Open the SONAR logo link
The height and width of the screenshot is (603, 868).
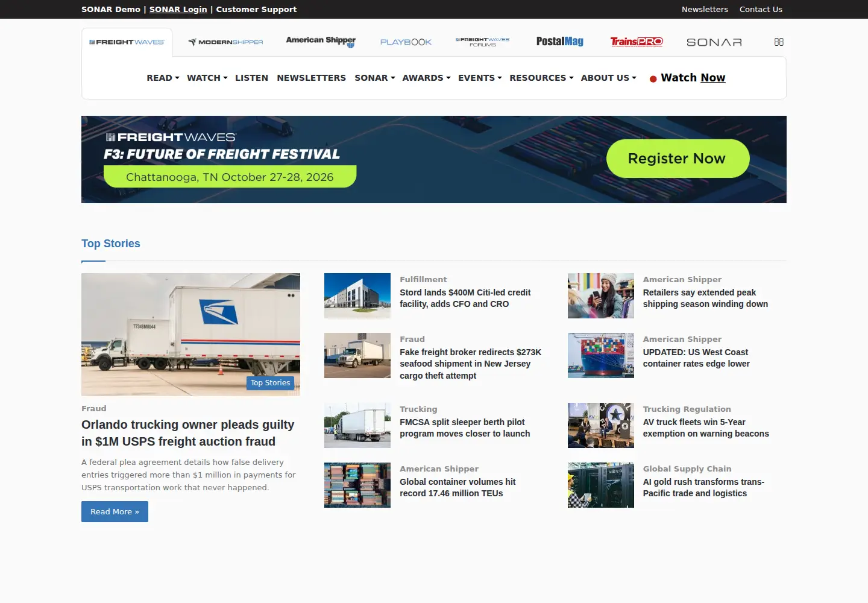click(x=714, y=42)
